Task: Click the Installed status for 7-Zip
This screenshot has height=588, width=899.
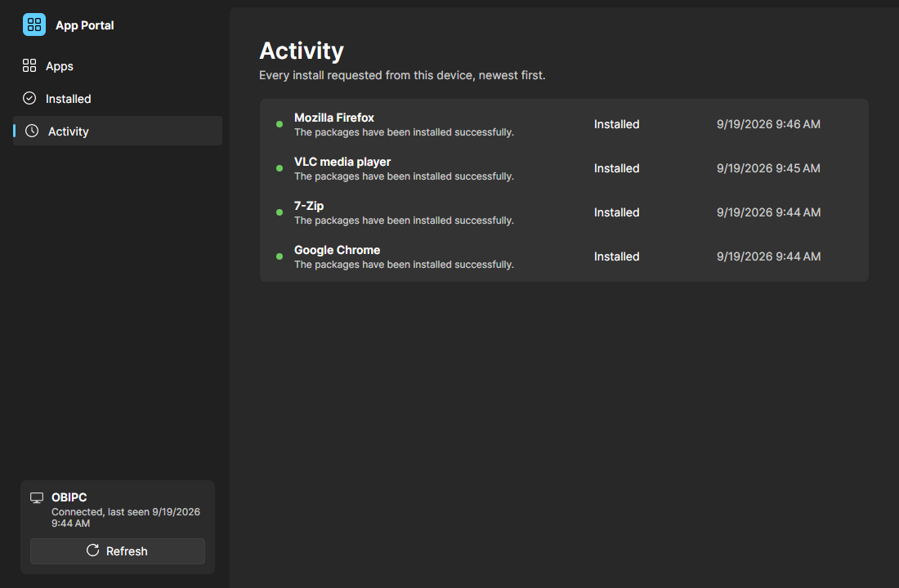Action: (x=616, y=212)
